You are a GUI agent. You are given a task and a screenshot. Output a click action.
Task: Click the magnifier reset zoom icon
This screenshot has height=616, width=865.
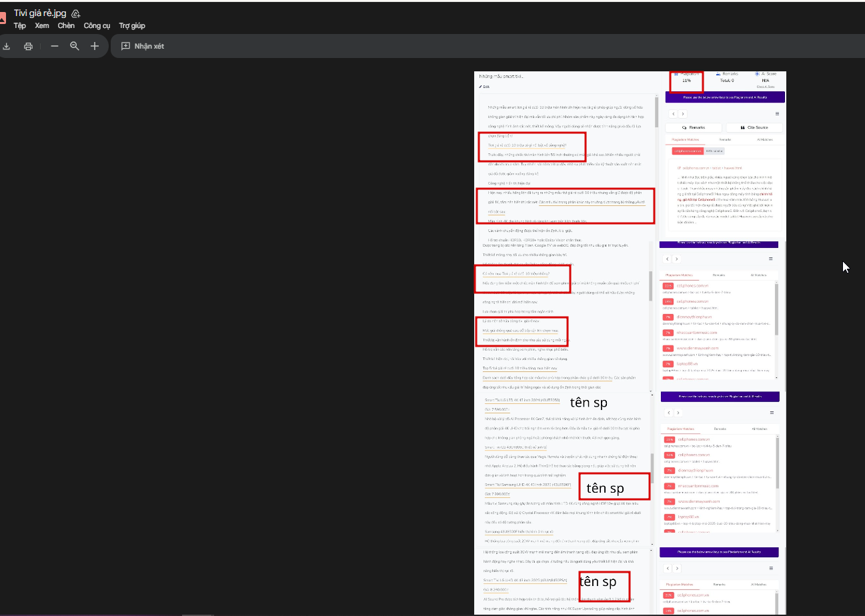pos(75,46)
